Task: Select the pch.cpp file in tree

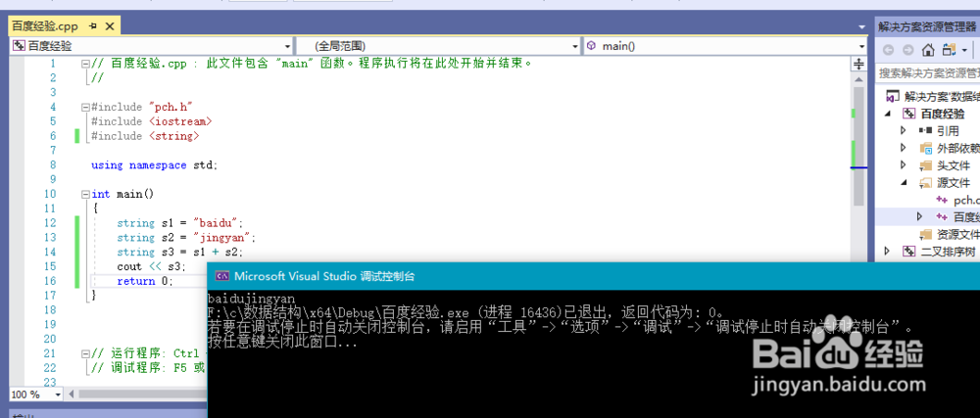Action: coord(966,201)
